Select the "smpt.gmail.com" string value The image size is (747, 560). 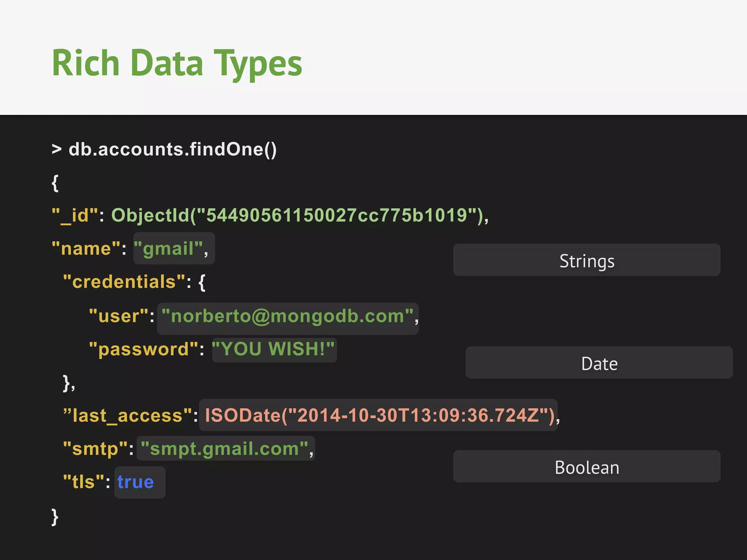point(225,449)
